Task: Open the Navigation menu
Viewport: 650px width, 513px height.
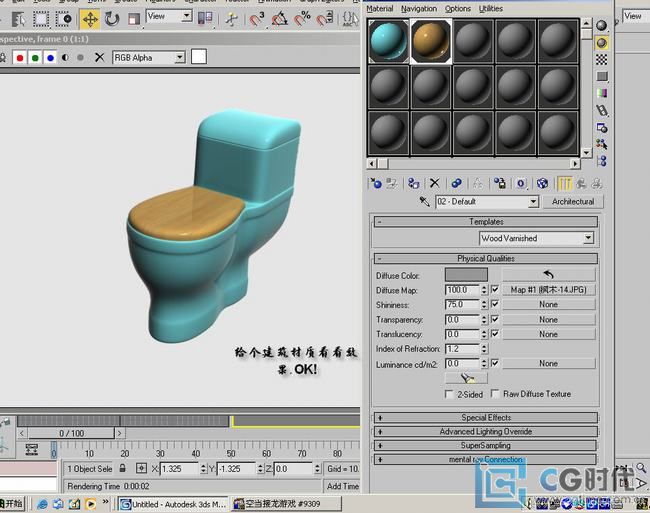Action: tap(418, 8)
